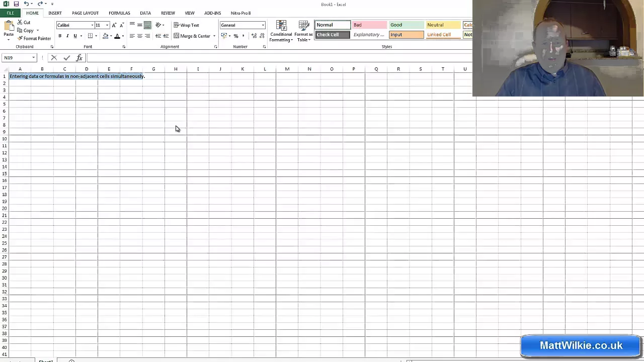This screenshot has height=362, width=644.
Task: Activate the Format Painter brush
Action: (34, 39)
